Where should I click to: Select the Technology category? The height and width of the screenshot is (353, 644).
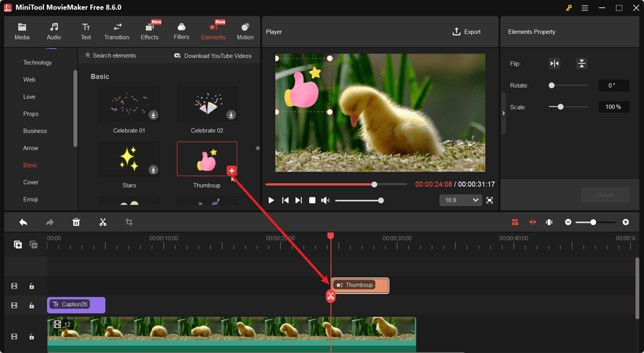pyautogui.click(x=37, y=62)
